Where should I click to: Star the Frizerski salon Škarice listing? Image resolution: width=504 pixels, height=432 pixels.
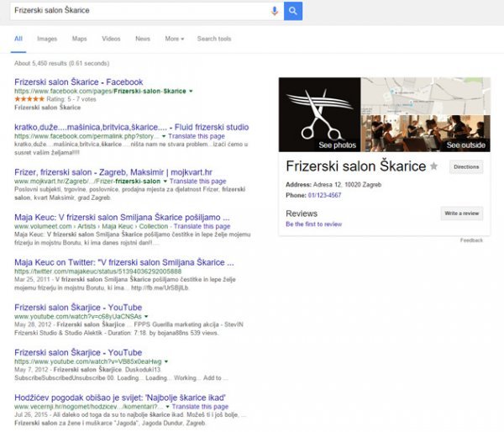tap(434, 166)
